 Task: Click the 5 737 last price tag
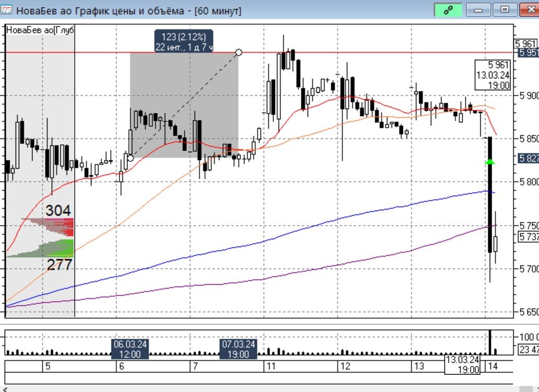529,236
